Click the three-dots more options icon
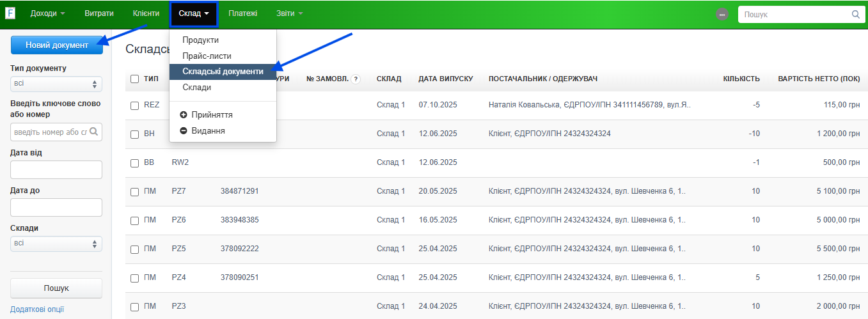 pos(722,14)
